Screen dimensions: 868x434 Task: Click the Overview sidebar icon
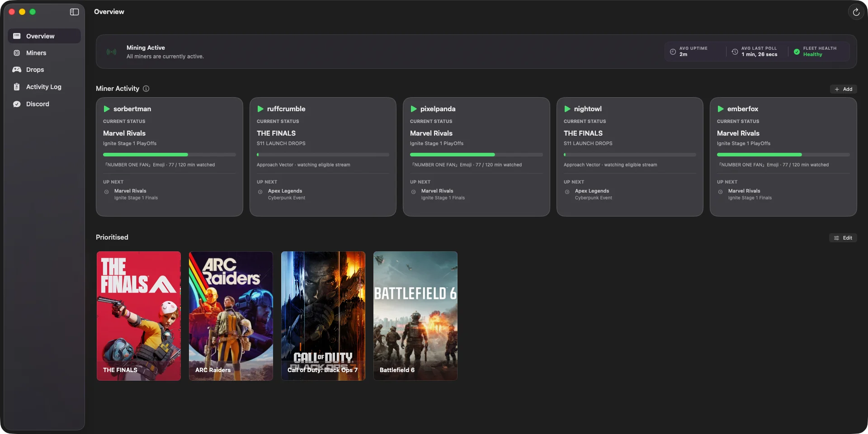click(17, 36)
